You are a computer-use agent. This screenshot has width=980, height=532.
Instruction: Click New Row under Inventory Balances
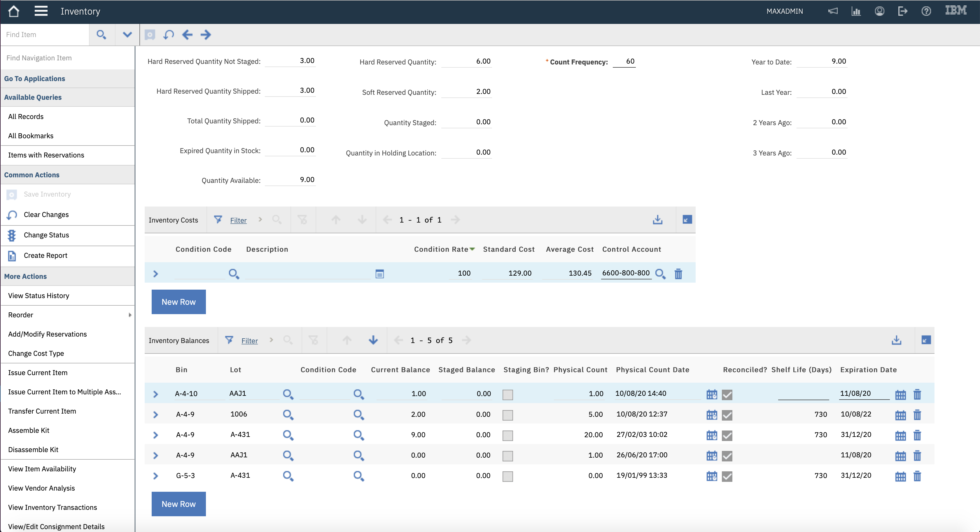(178, 504)
